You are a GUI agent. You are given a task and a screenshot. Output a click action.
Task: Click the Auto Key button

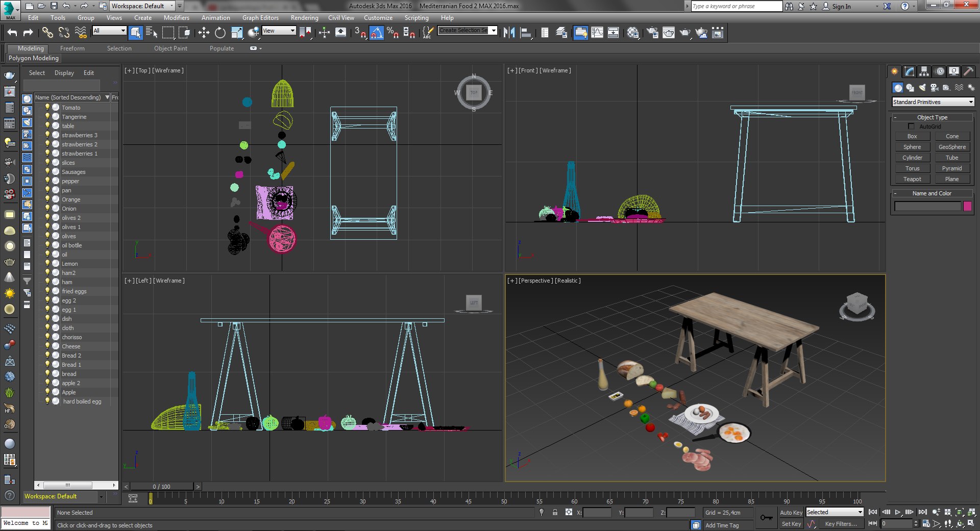click(791, 512)
